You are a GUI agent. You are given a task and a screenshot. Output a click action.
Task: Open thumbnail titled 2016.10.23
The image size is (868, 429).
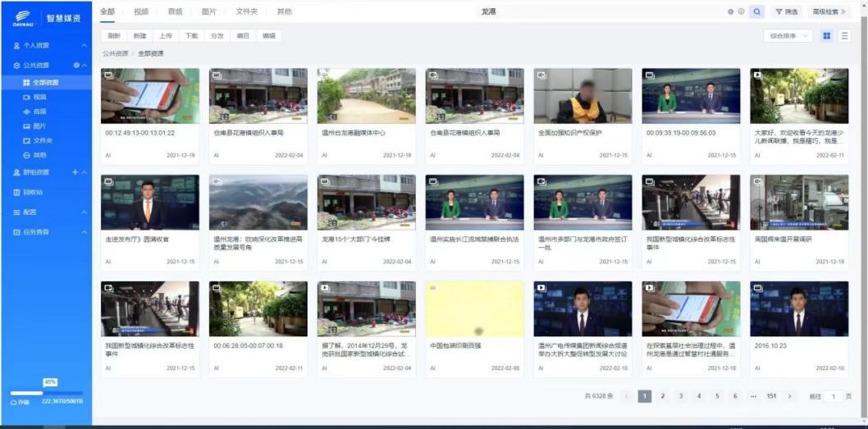(x=799, y=309)
